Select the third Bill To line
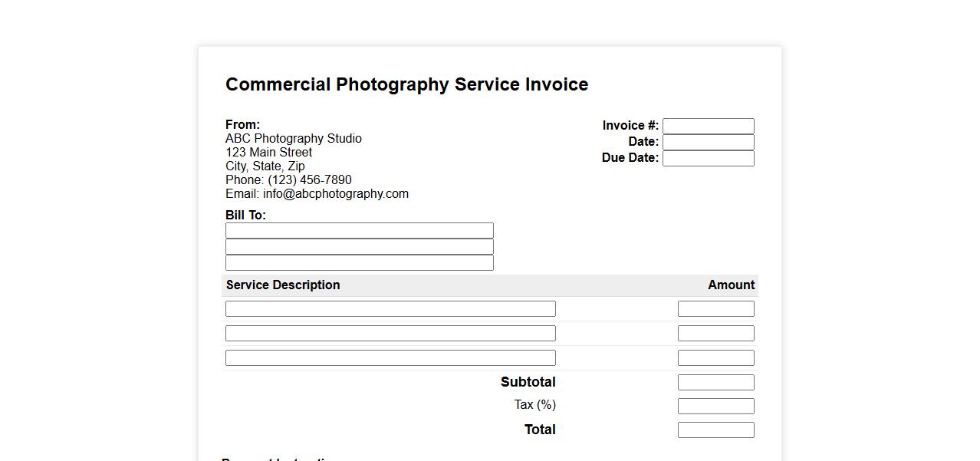This screenshot has width=980, height=461. click(359, 263)
